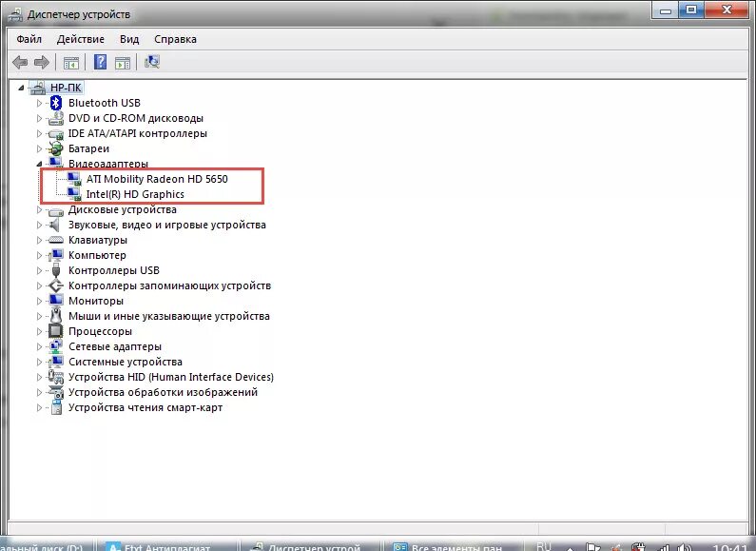This screenshot has height=551, width=756.
Task: Expand the Процессоры node
Action: (40, 331)
